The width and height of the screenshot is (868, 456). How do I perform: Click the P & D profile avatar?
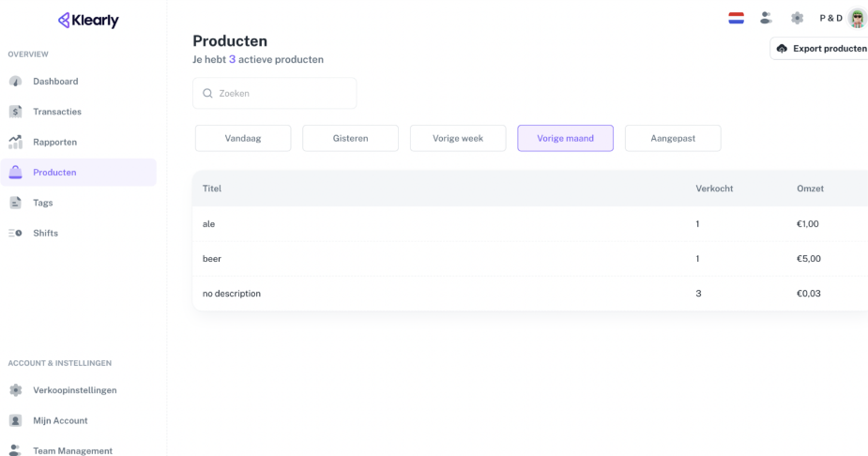857,18
